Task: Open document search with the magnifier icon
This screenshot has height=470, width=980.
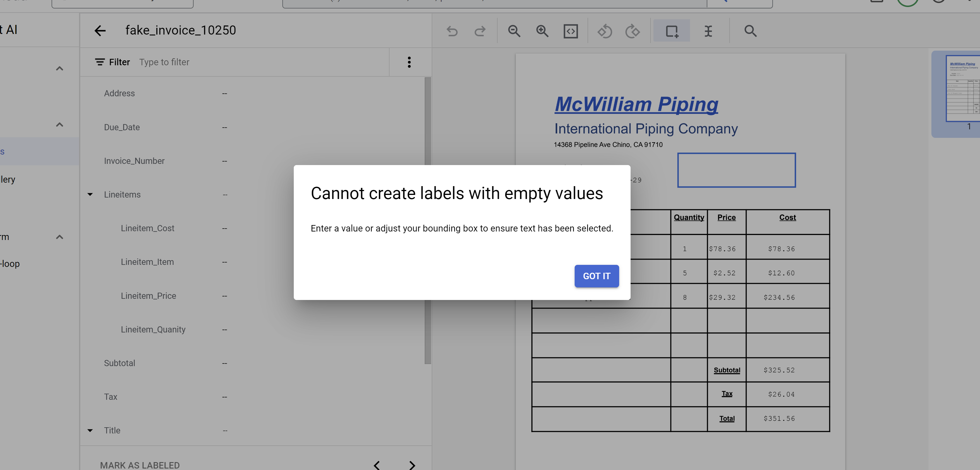Action: [749, 31]
